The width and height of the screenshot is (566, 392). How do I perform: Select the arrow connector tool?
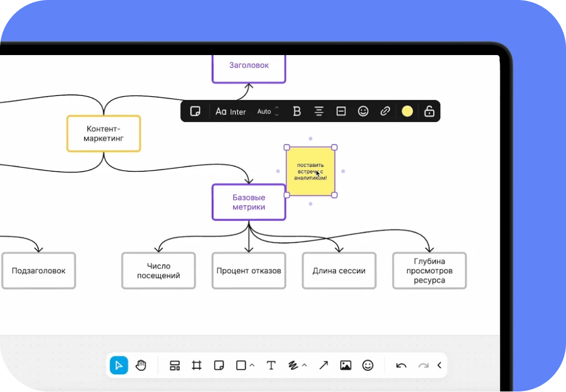(x=324, y=366)
